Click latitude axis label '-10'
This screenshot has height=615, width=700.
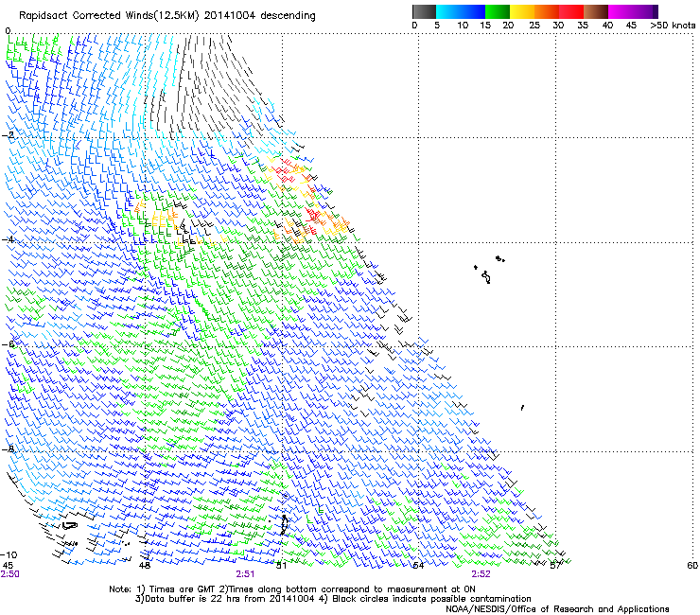point(9,555)
